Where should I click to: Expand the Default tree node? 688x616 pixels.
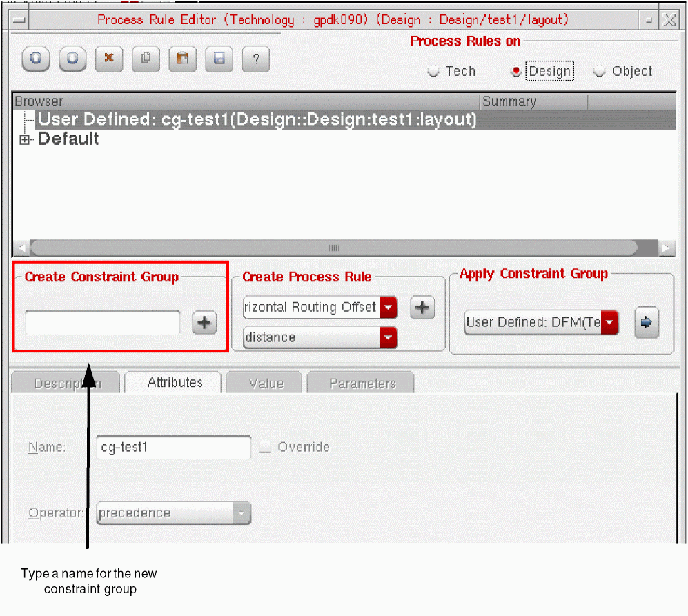(x=25, y=140)
